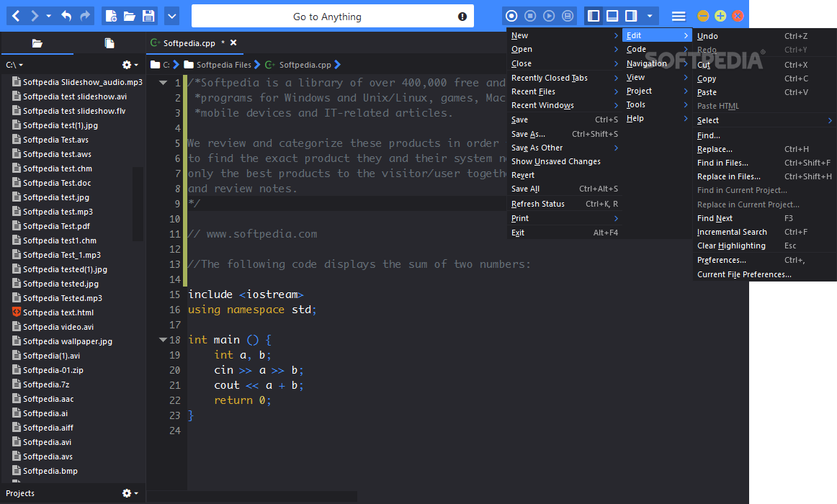837x504 pixels.
Task: Open Projects settings gear menu
Action: point(130,493)
